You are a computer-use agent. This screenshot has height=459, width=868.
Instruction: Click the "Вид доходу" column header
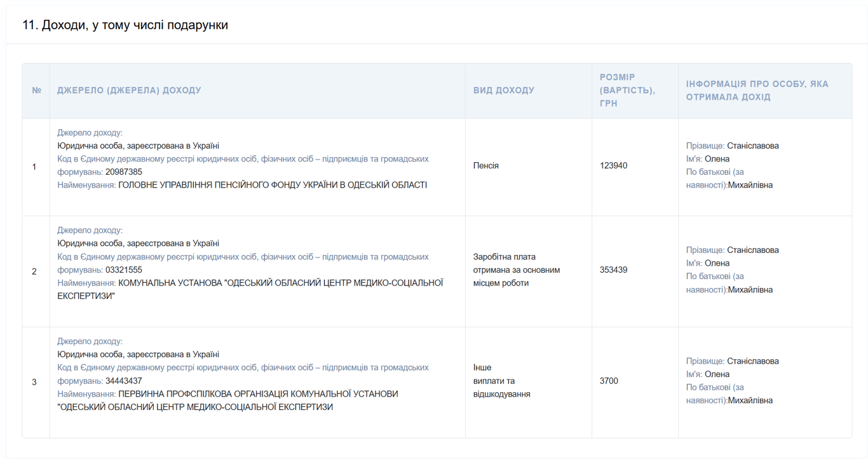pos(503,90)
